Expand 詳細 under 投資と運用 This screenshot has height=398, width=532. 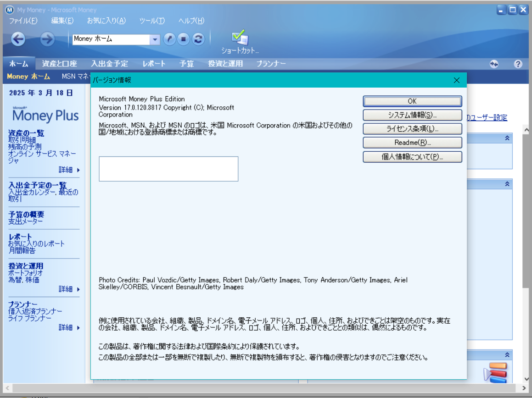(x=69, y=289)
